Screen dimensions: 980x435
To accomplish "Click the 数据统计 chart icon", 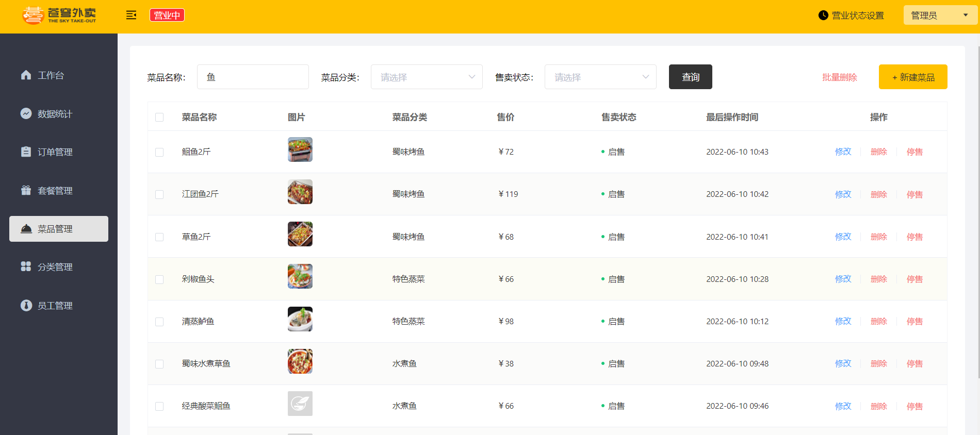I will click(x=26, y=113).
